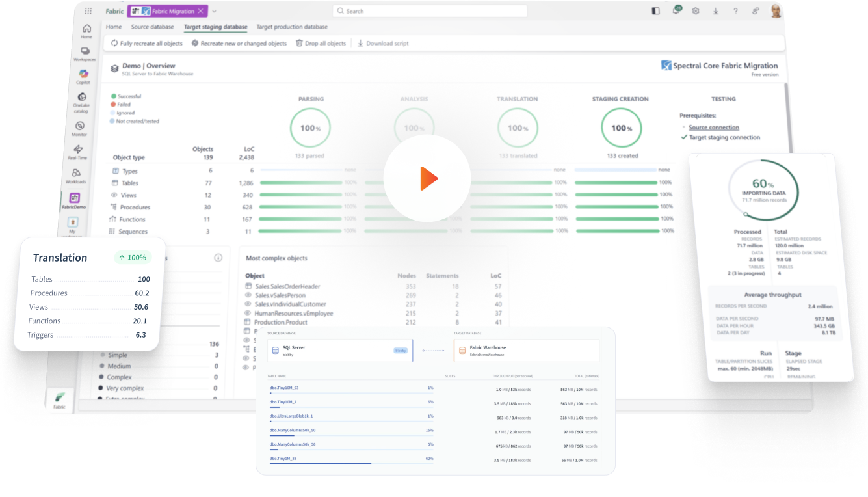Image resolution: width=868 pixels, height=497 pixels.
Task: Switch to Target production database tab
Action: [292, 27]
